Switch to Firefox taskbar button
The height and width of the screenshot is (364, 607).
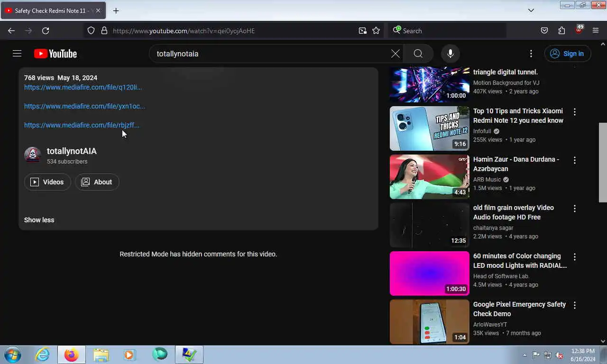click(x=72, y=355)
